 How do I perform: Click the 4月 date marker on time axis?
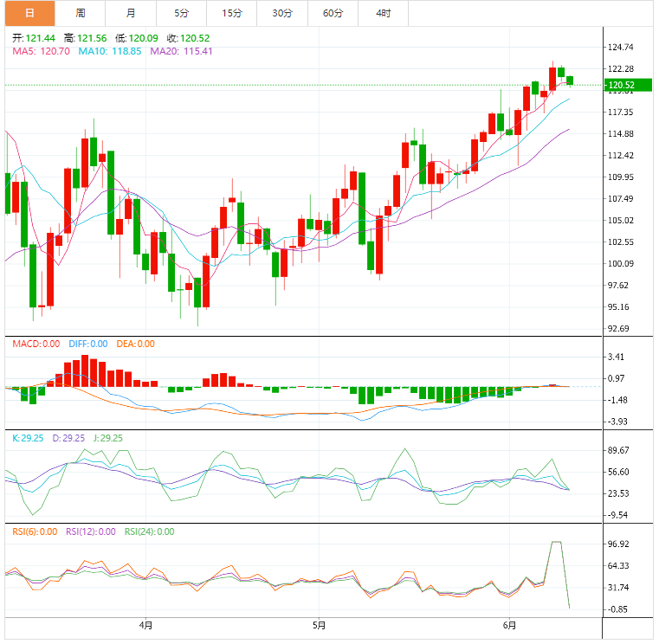145,625
